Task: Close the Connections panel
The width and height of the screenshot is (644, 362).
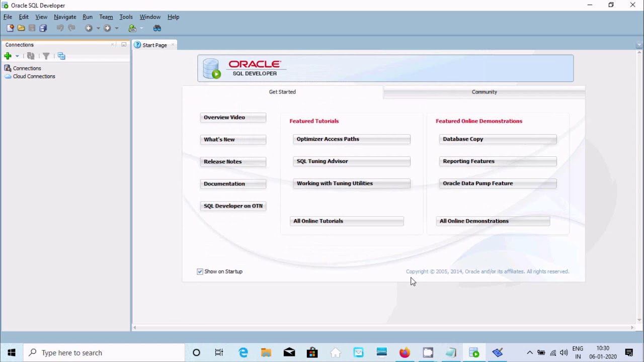Action: 113,45
